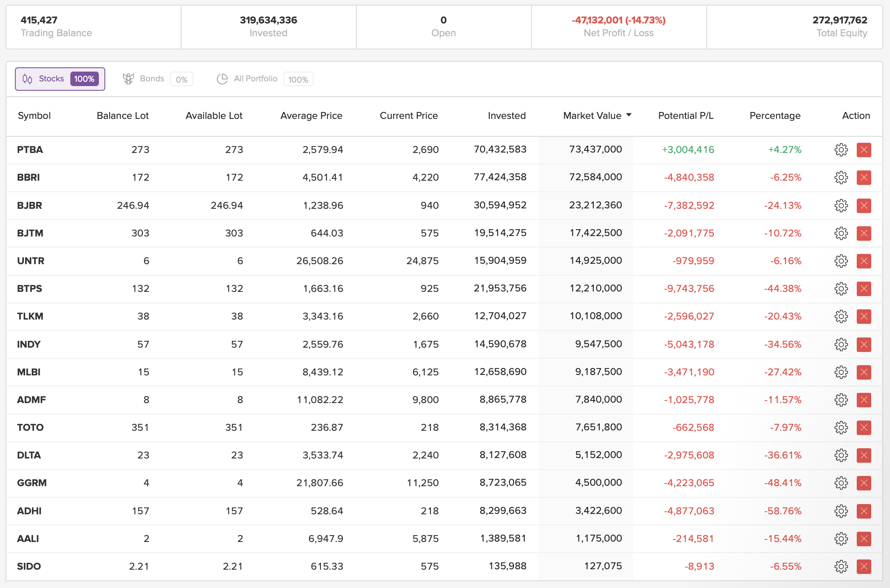The image size is (890, 588).
Task: Click ADHI percentage -58.76%
Action: click(x=783, y=511)
